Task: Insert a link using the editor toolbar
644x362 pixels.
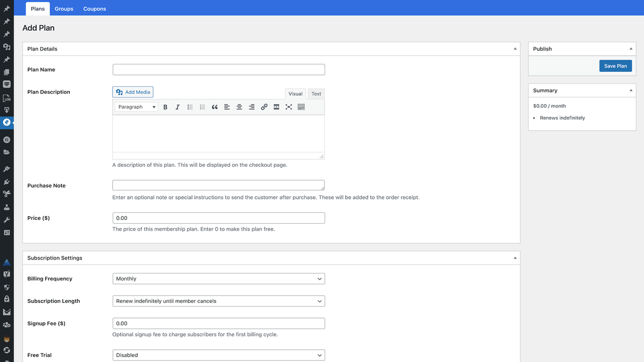Action: [x=264, y=107]
